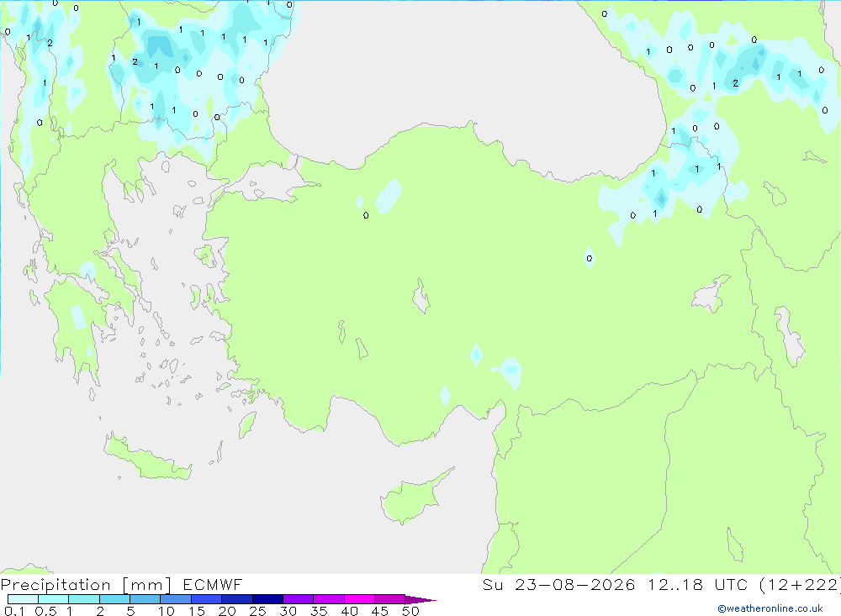Click the legend label '50'
The width and height of the screenshot is (841, 616).
coord(411,611)
